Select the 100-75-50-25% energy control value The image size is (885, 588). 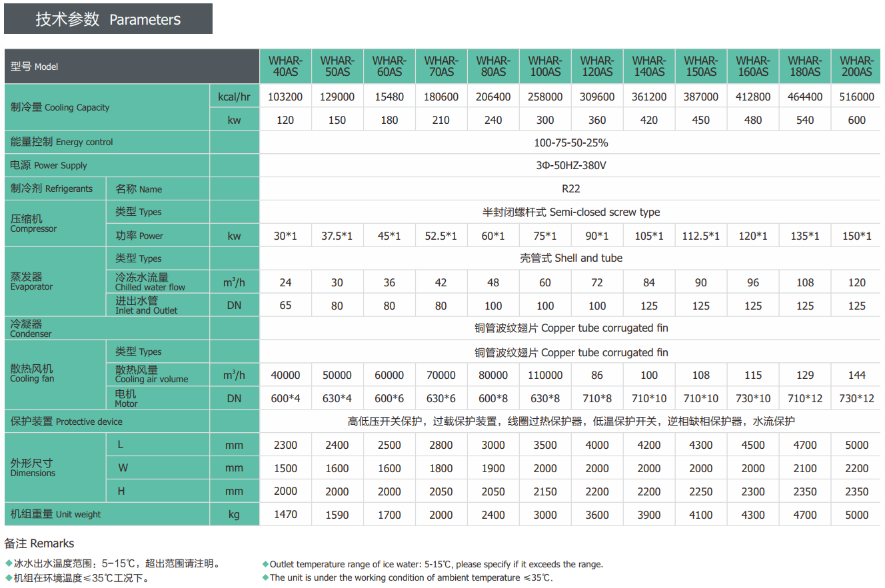point(570,143)
